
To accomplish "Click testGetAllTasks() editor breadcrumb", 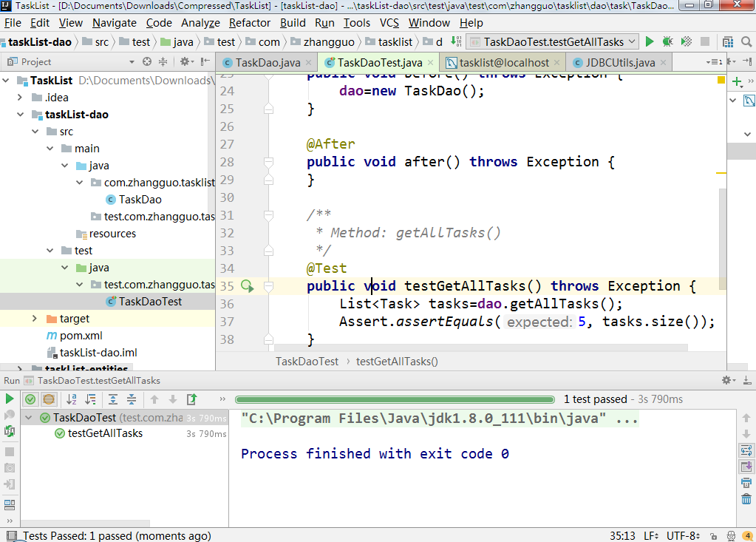I will tap(397, 361).
